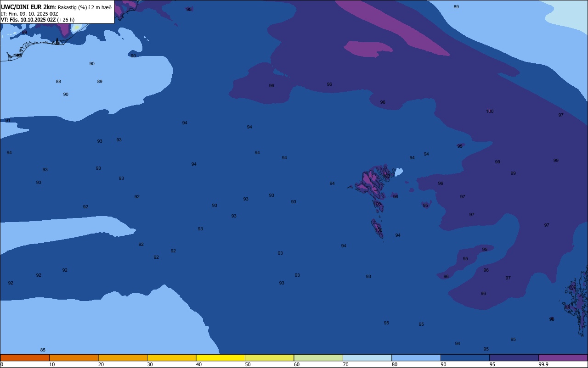The height and width of the screenshot is (368, 588).
Task: Select the '91' humidity value on the map
Action: coord(8,121)
